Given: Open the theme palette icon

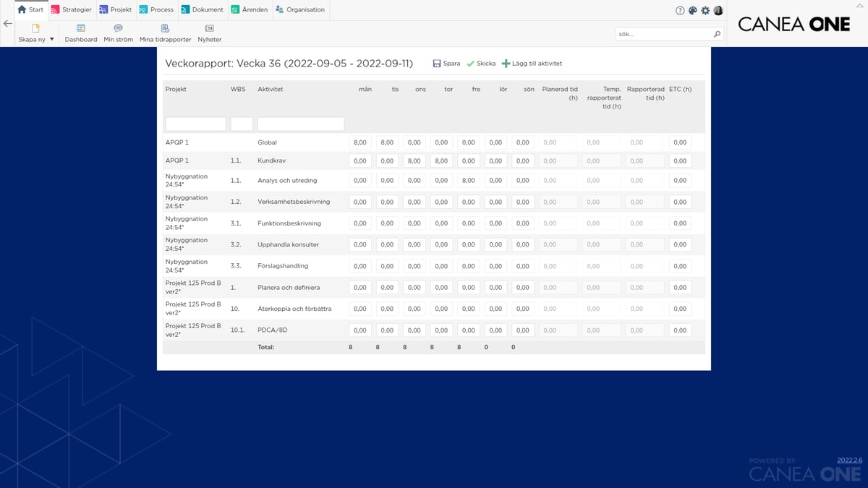Looking at the screenshot, I should tap(692, 11).
